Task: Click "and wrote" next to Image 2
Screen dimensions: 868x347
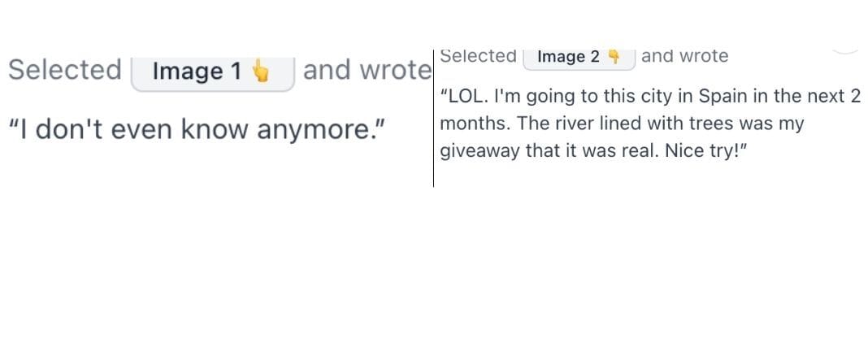Action: [685, 56]
